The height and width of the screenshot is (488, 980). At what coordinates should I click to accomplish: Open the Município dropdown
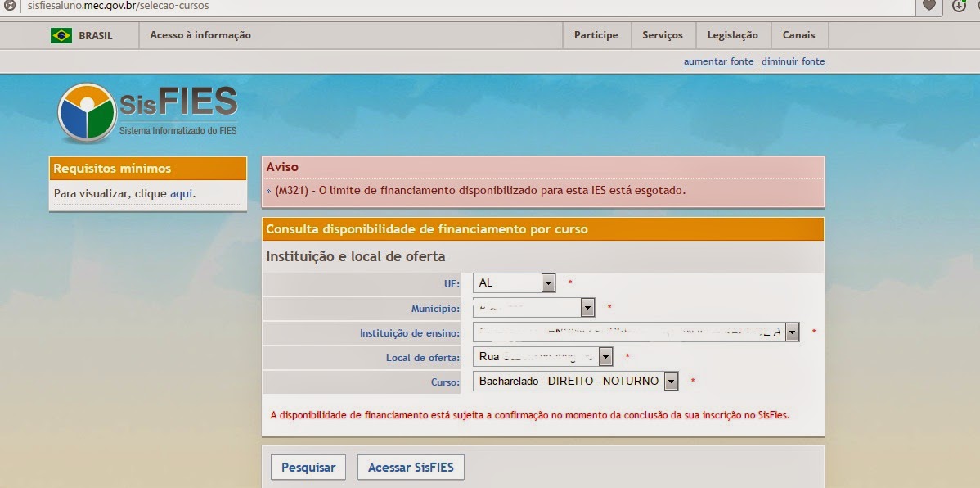click(533, 307)
